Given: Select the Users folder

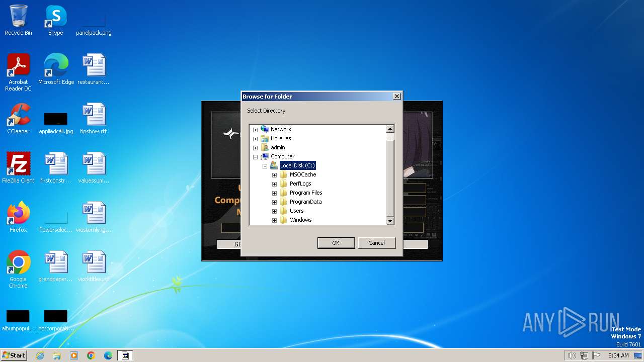Looking at the screenshot, I should 296,211.
